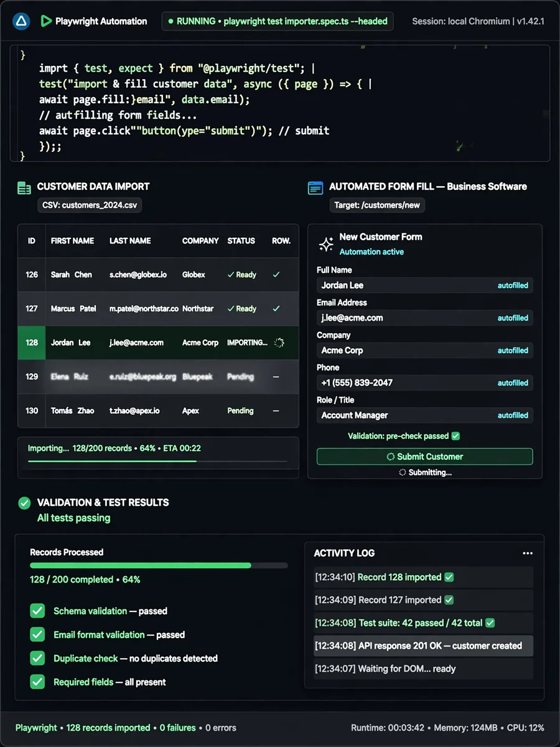Click the code line await page.fill email
The height and width of the screenshot is (747, 560).
point(144,100)
